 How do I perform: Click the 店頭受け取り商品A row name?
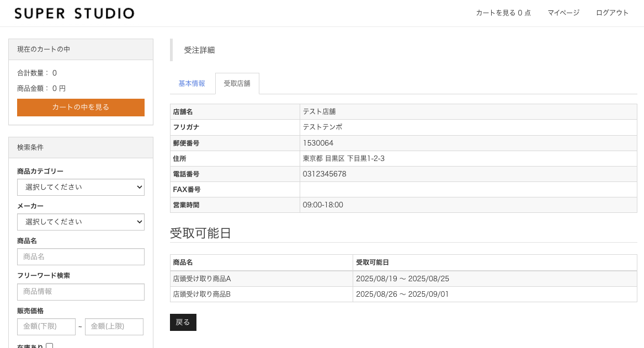coord(201,279)
